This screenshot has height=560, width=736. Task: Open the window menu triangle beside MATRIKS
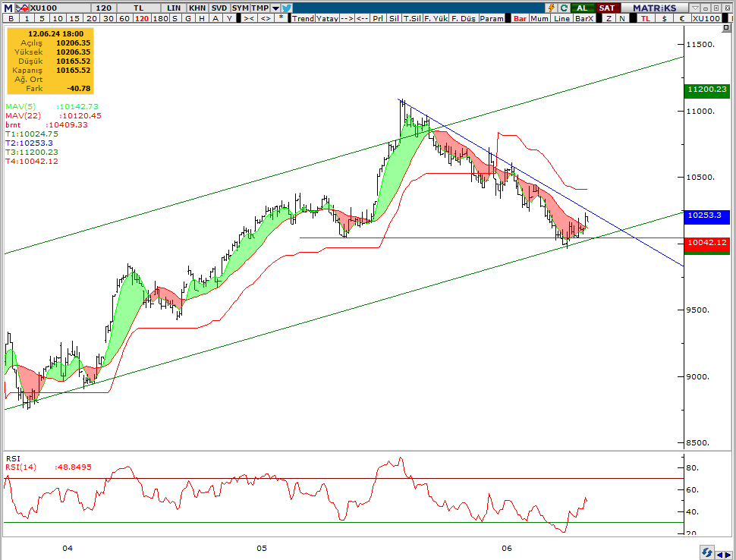pyautogui.click(x=696, y=8)
